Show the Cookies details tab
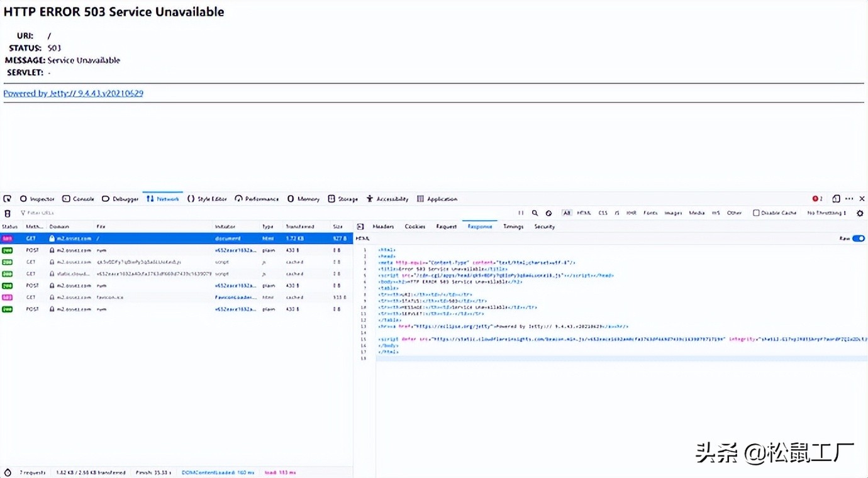 (x=415, y=226)
